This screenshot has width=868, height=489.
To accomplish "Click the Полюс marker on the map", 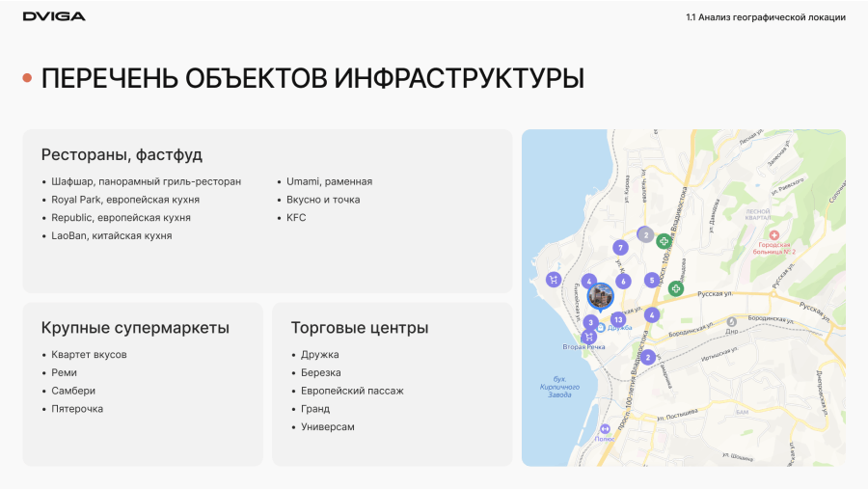I will coord(605,429).
